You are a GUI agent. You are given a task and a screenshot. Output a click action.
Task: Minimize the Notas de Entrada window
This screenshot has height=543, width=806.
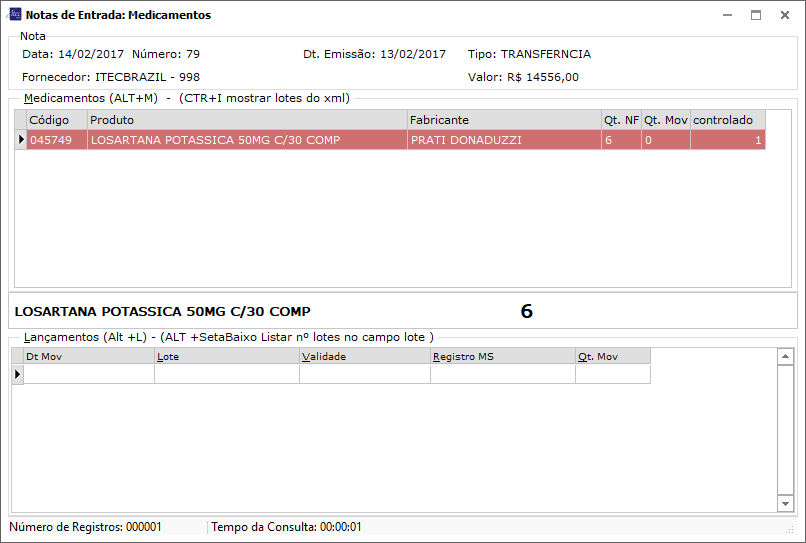pos(727,15)
